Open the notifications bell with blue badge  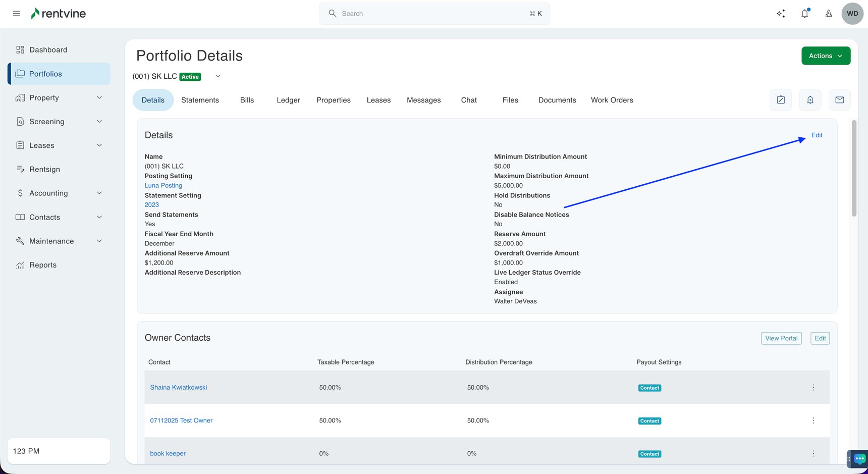pos(804,14)
